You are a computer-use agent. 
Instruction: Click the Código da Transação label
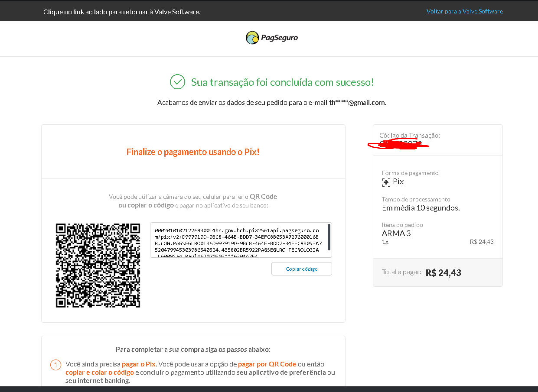coord(410,136)
